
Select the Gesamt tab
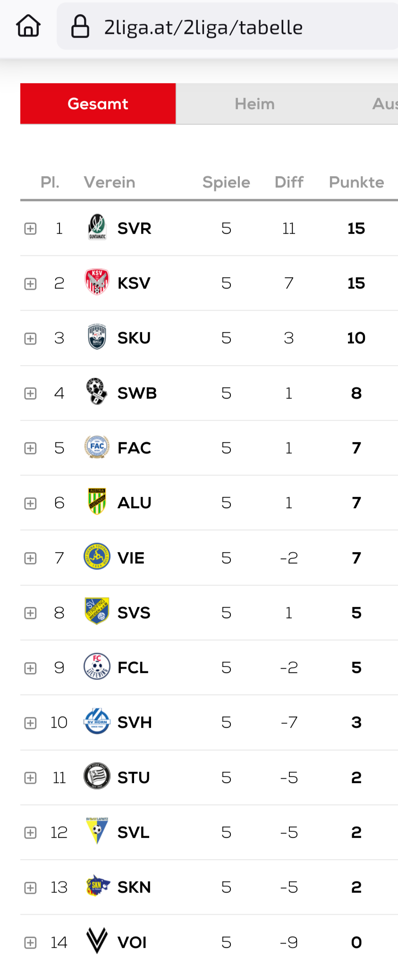pos(98,104)
